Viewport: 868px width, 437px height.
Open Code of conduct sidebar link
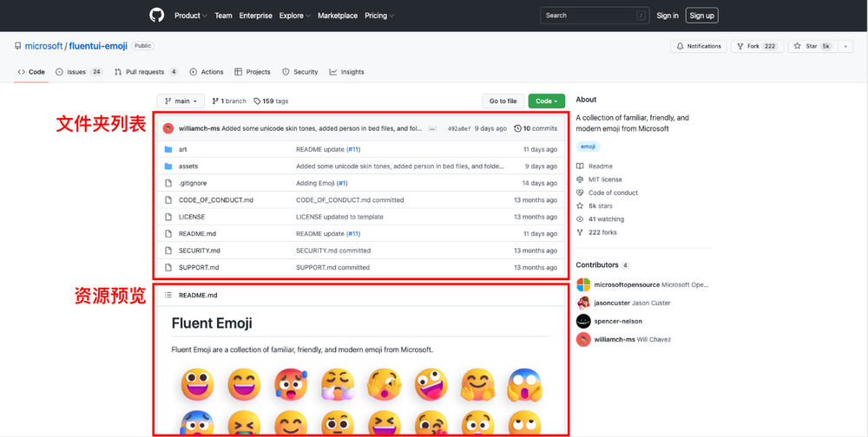click(608, 192)
